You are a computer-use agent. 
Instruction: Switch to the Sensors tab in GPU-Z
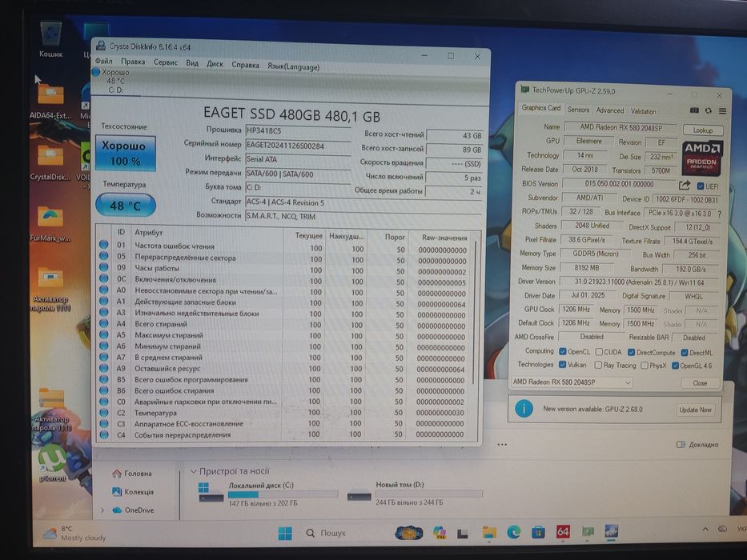578,110
